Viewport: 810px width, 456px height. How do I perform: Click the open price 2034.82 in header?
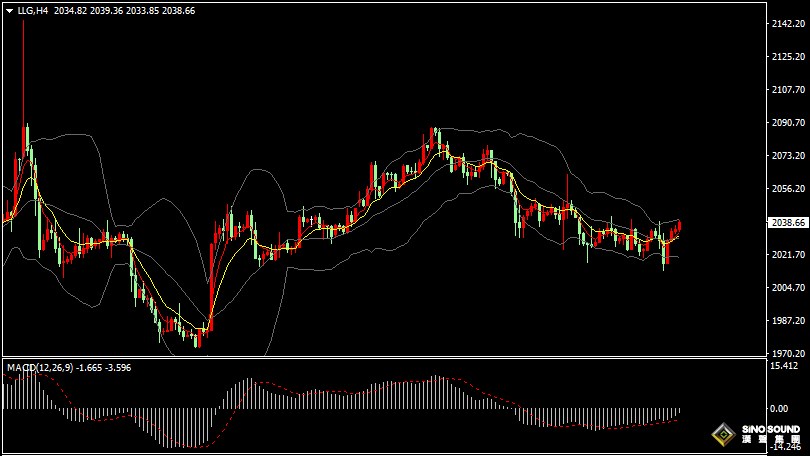(69, 10)
